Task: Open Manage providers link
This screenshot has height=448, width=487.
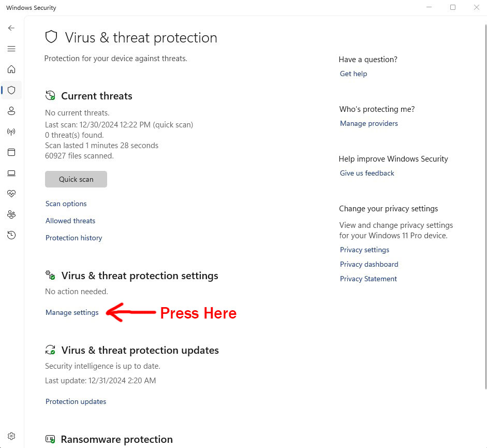Action: point(368,123)
